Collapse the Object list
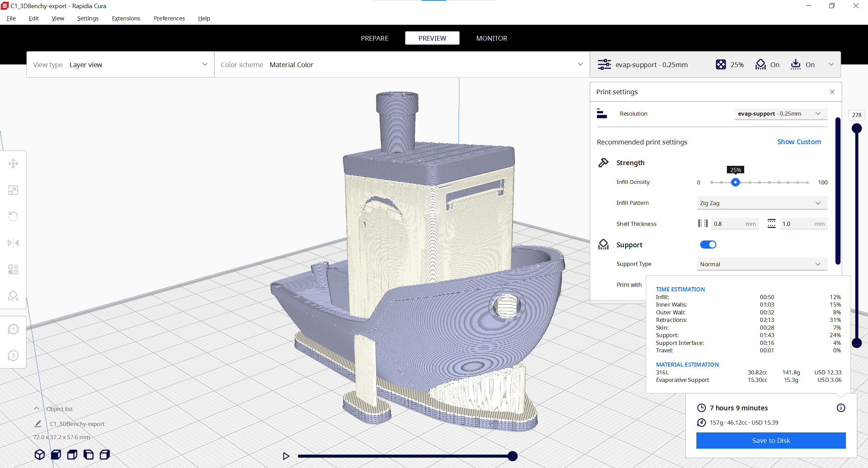 coord(37,409)
